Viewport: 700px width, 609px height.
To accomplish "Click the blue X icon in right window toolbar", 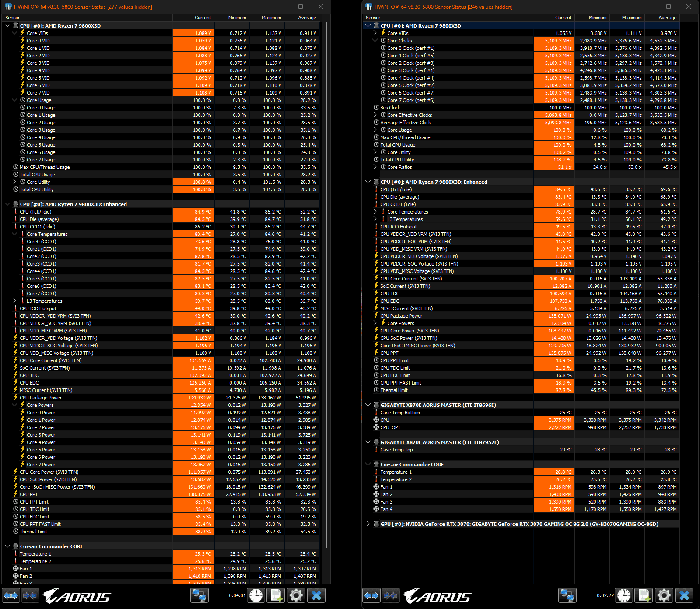I will pyautogui.click(x=684, y=595).
